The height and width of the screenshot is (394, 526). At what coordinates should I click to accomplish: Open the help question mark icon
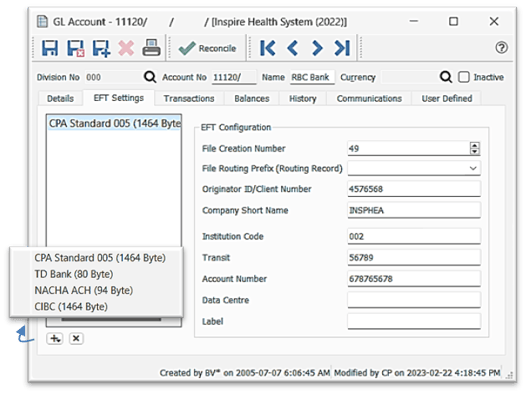click(x=501, y=48)
